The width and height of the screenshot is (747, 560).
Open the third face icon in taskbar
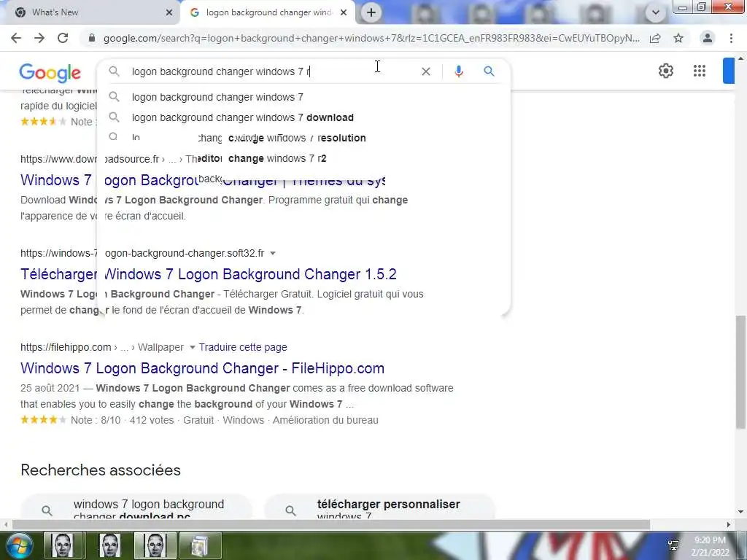155,545
